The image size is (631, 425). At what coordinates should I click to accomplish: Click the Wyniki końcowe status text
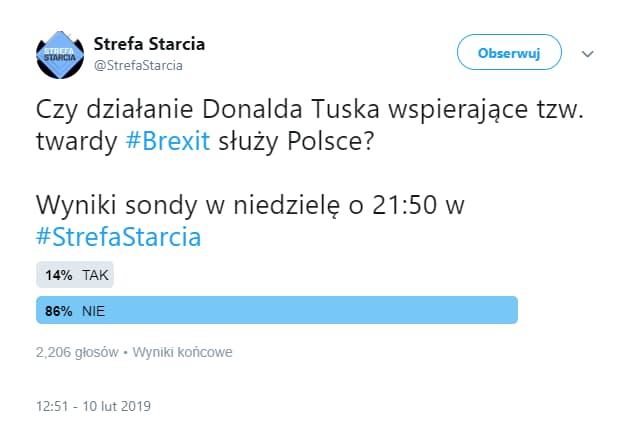coord(182,352)
